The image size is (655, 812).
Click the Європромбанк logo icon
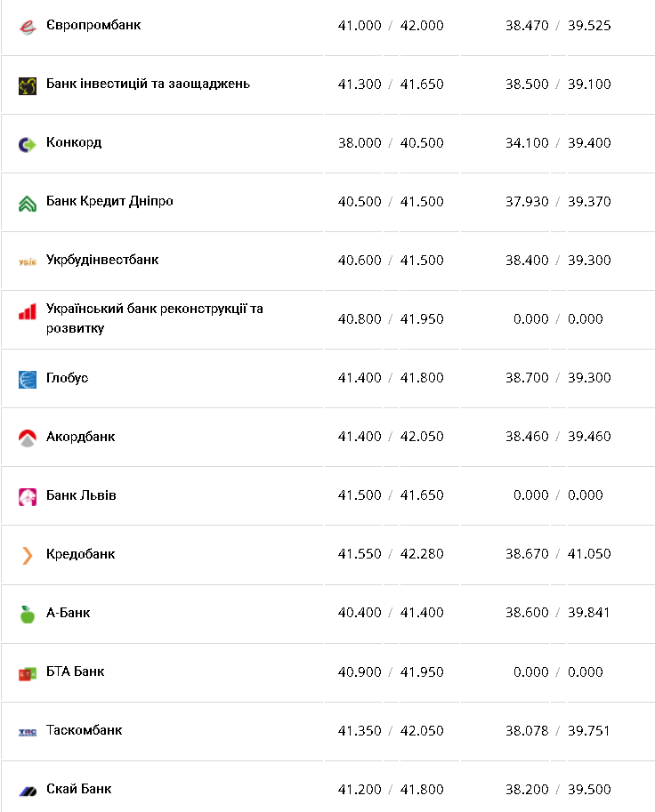(28, 27)
